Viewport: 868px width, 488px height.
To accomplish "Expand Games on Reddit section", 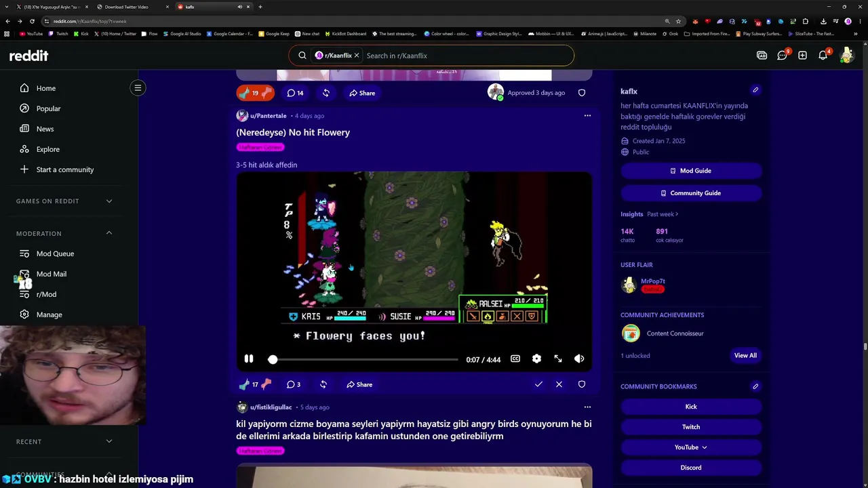I will 109,201.
